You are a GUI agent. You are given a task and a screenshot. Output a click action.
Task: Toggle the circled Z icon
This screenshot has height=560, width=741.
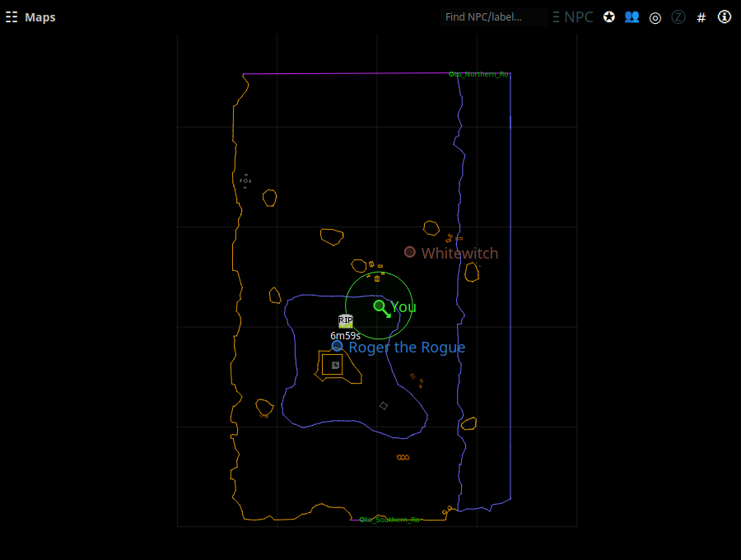coord(678,17)
